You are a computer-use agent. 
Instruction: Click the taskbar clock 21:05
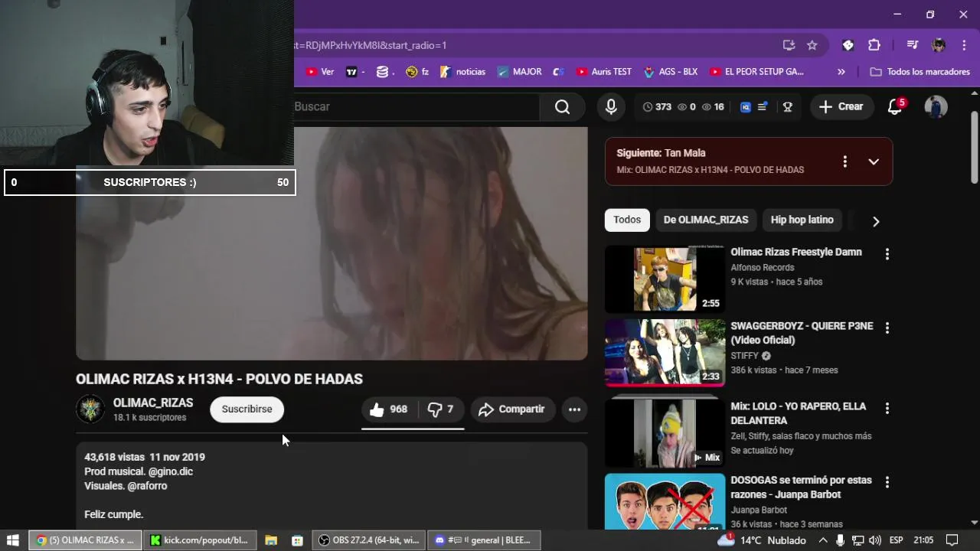(923, 540)
